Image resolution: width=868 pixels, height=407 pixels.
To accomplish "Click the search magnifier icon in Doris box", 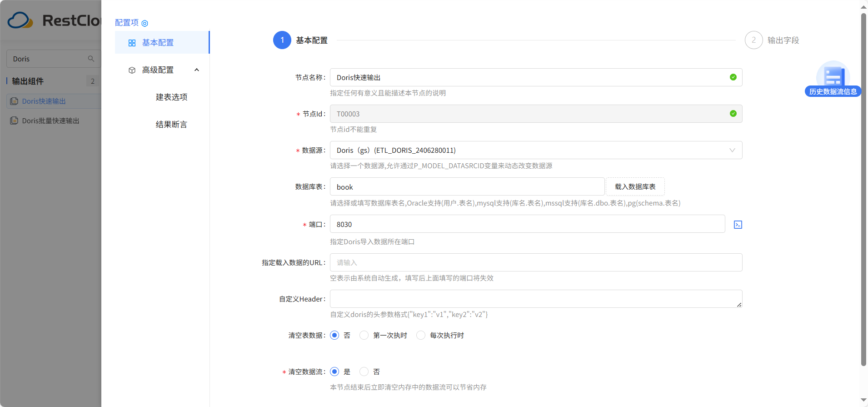I will pos(91,59).
